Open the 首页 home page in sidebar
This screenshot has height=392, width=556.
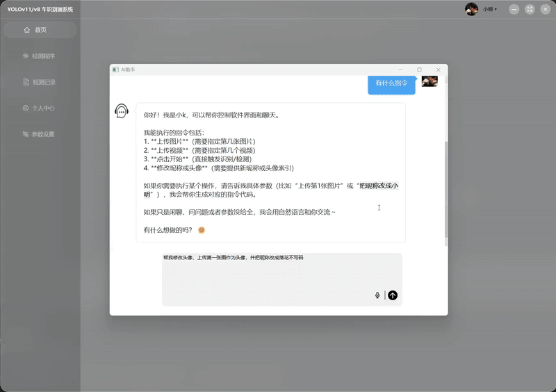tap(40, 30)
